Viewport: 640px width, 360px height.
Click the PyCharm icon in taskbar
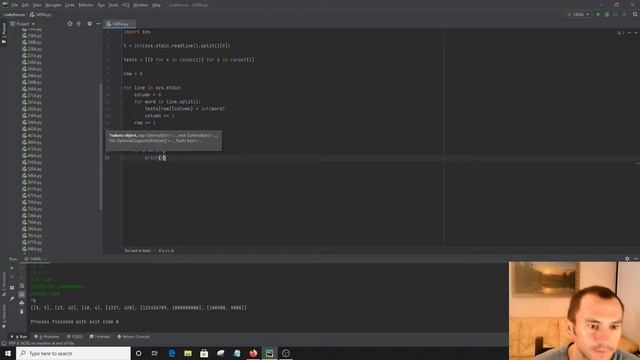pyautogui.click(x=269, y=353)
